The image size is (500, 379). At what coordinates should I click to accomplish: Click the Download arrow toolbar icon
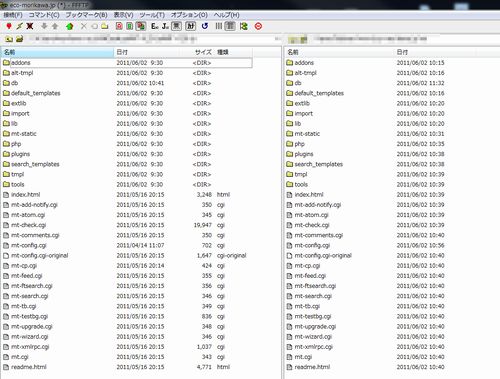coord(44,26)
